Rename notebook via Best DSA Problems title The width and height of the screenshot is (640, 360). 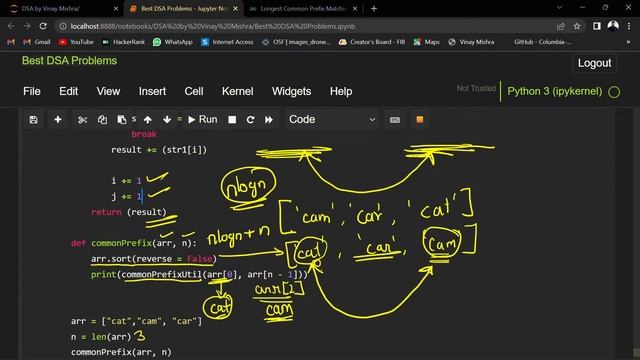point(69,61)
